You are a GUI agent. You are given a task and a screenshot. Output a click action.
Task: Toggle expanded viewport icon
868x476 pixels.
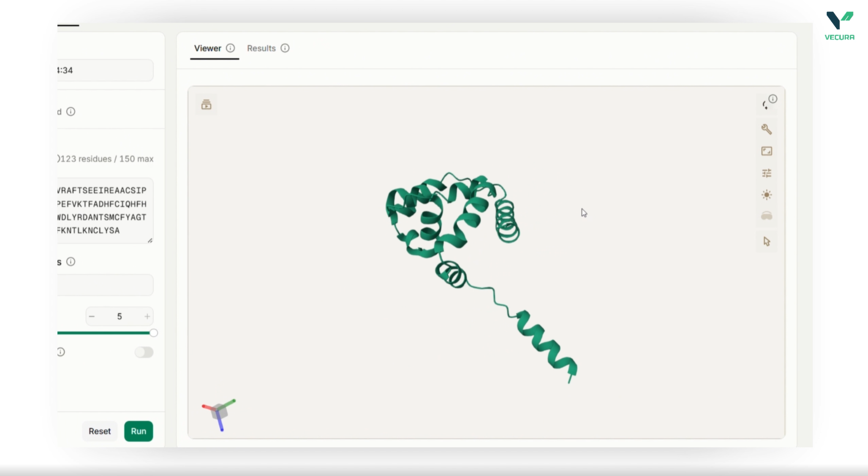click(767, 151)
